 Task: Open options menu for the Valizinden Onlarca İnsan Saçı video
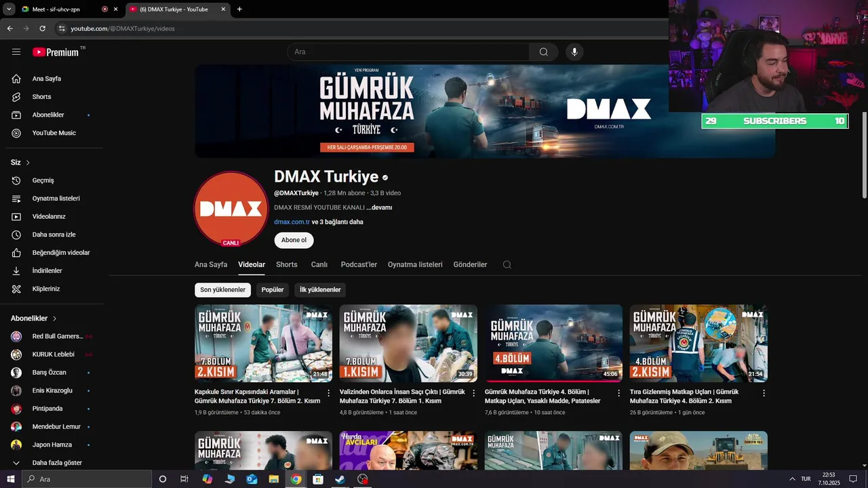[x=474, y=393]
